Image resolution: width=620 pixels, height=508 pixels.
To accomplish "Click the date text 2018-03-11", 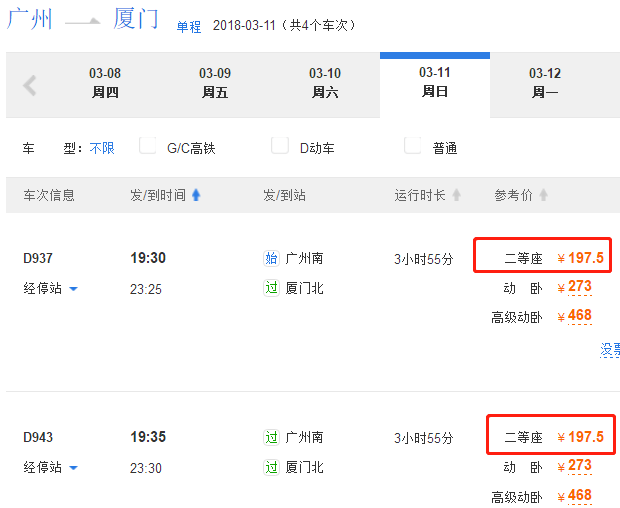I will 244,25.
